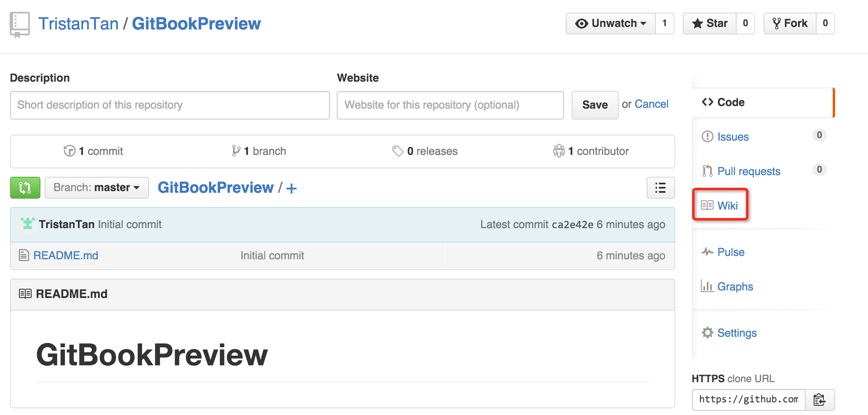
Task: Open the Pulse tab
Action: pyautogui.click(x=731, y=252)
